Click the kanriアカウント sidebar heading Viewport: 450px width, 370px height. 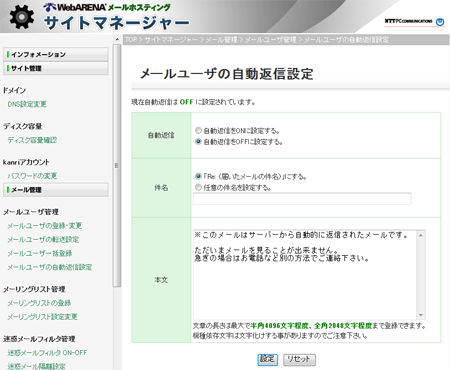click(26, 162)
